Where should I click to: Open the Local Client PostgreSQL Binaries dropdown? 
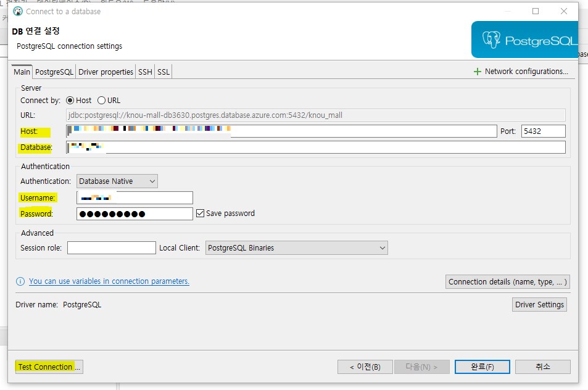(x=297, y=248)
